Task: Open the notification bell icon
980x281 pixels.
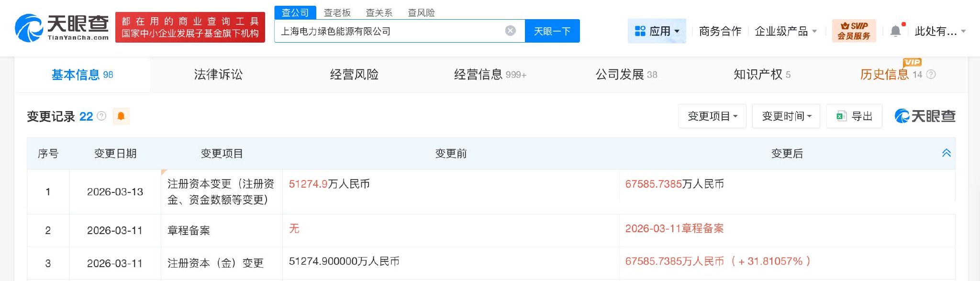Action: pyautogui.click(x=895, y=31)
